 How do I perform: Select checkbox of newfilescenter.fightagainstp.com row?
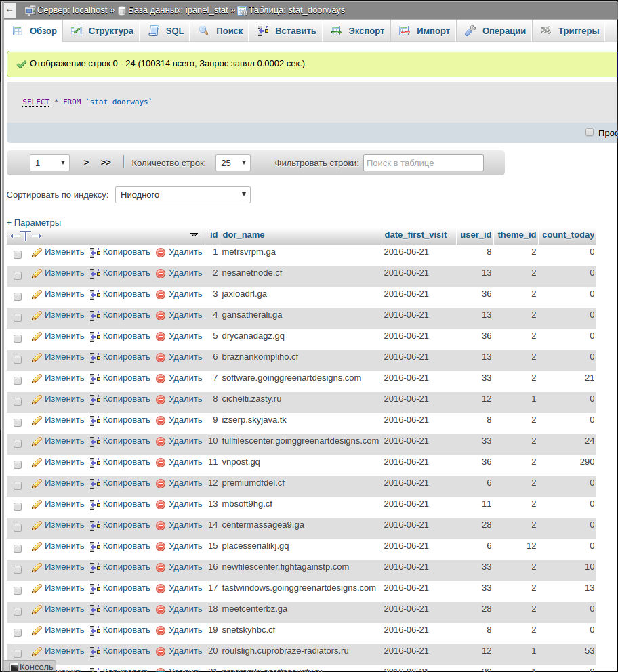18,570
